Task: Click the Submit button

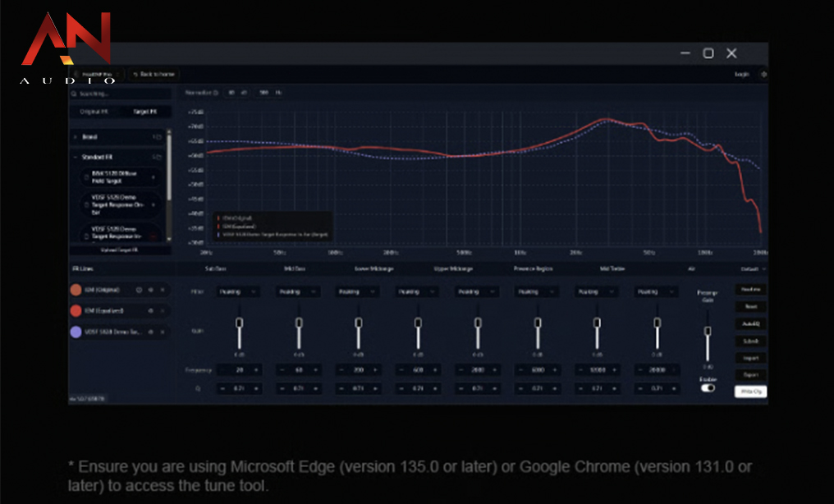Action: point(751,341)
